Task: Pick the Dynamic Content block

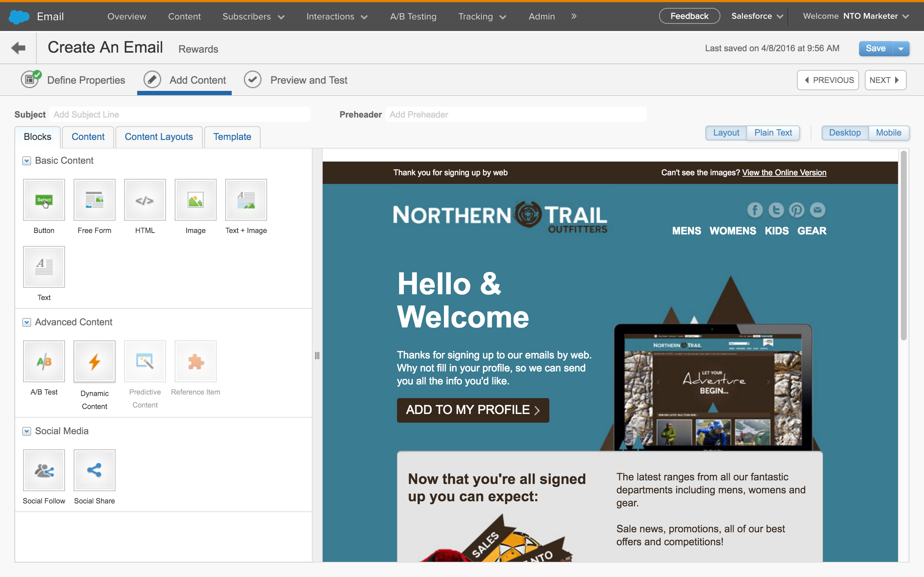Action: (94, 361)
